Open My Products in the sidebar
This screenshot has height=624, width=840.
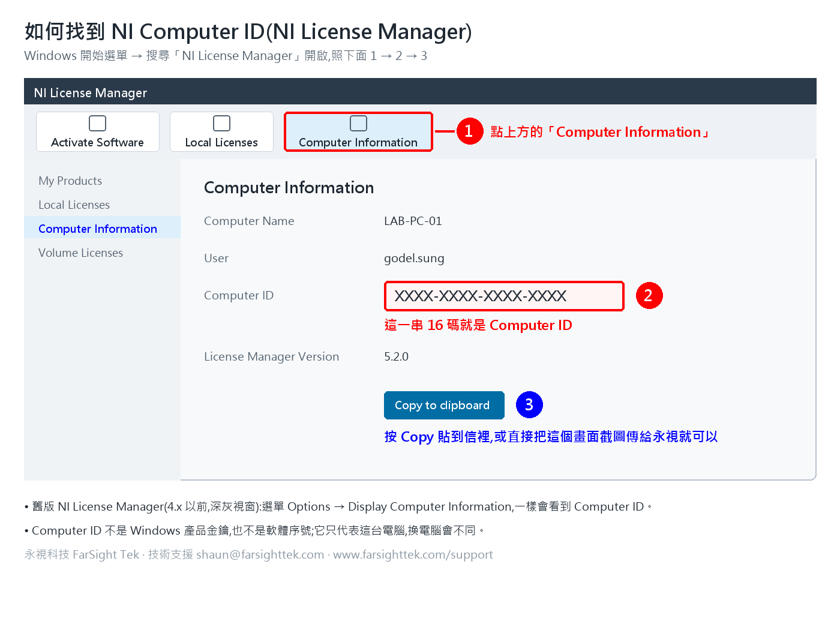[x=70, y=181]
